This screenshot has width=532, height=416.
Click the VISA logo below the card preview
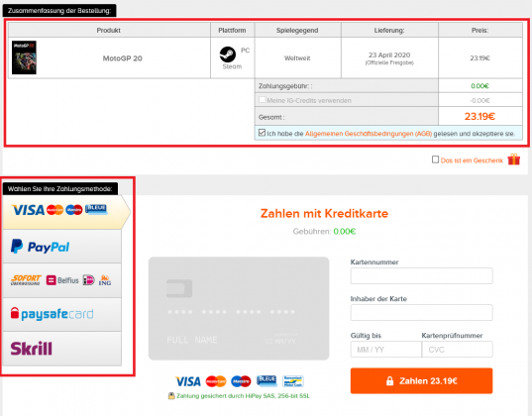pyautogui.click(x=188, y=381)
